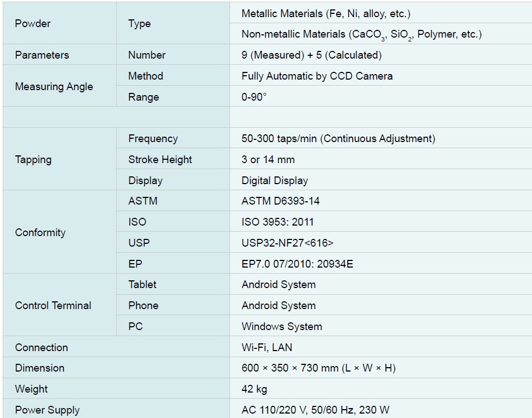Click the Windows System value
The image size is (532, 418).
[x=281, y=327]
